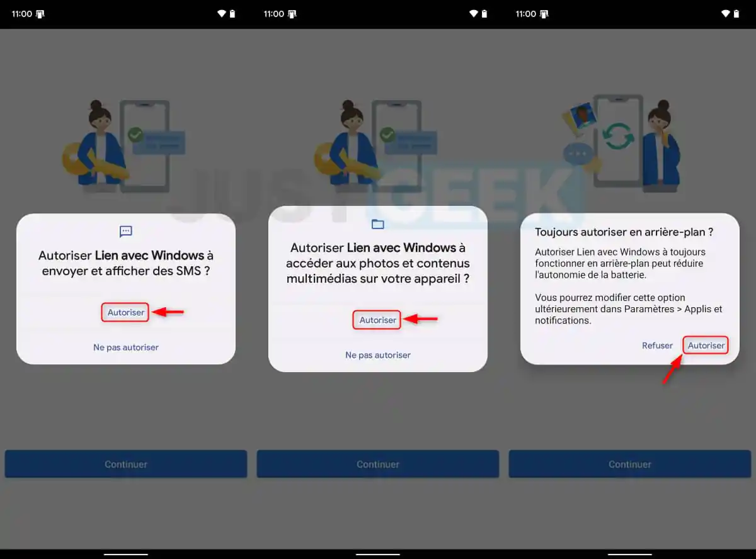Tap the notification icon beside middle clock
756x559 pixels.
click(292, 14)
